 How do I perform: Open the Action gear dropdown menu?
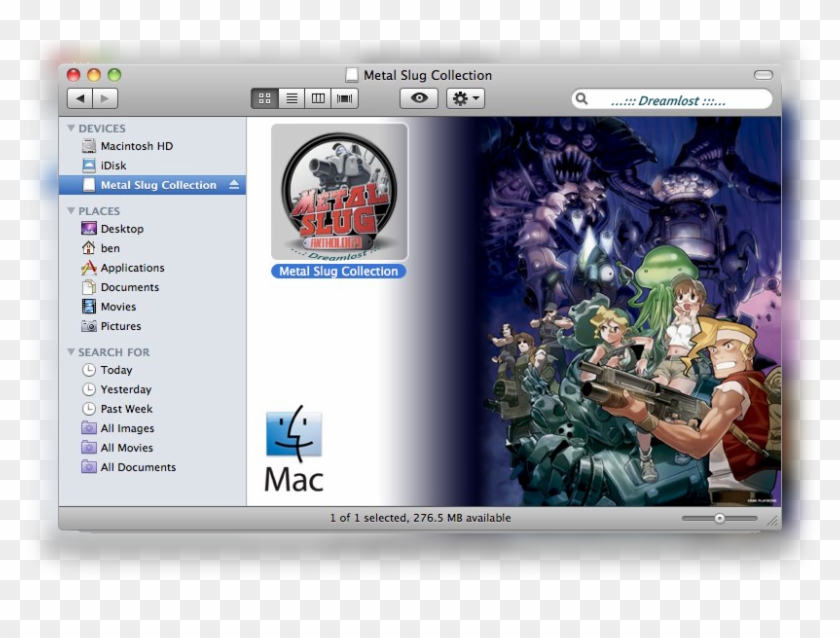(x=466, y=99)
